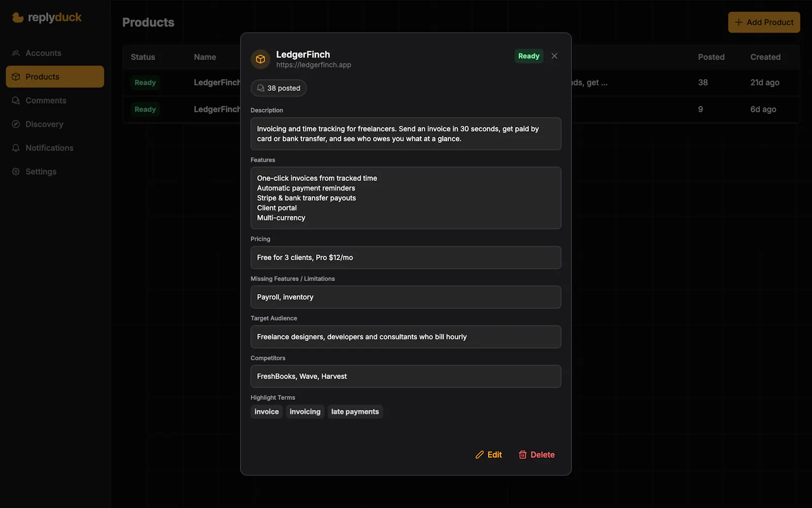Select the invoicing highlight term
This screenshot has width=812, height=508.
[305, 411]
